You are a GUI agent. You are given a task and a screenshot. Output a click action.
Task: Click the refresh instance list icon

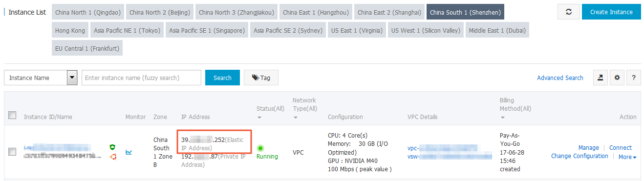click(x=569, y=12)
